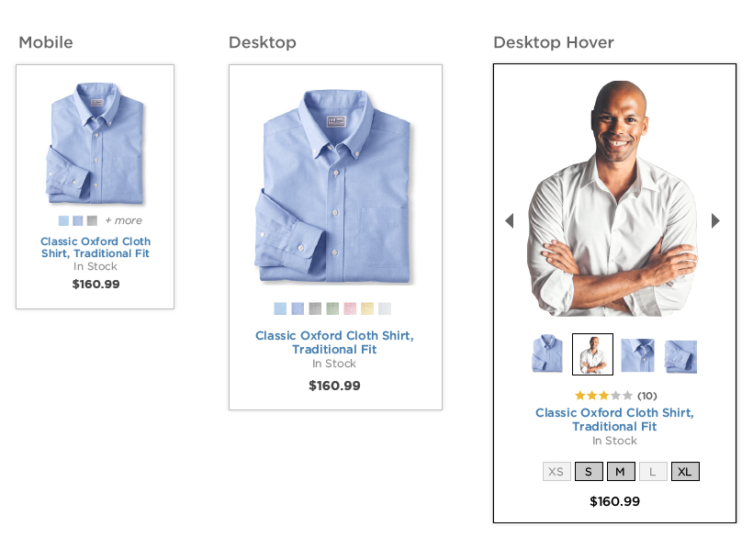The width and height of the screenshot is (753, 560).
Task: Open the product title link in the Mobile card
Action: [96, 247]
